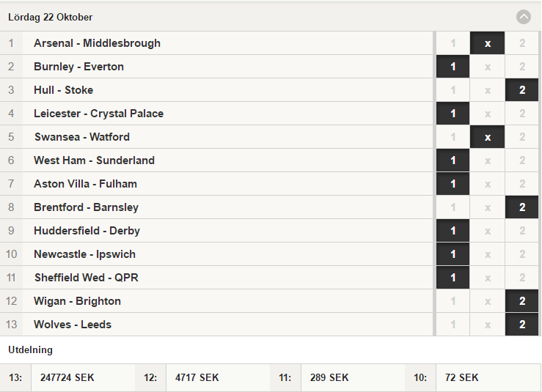
Task: Open the Wolves - Leeds match row
Action: click(x=216, y=325)
